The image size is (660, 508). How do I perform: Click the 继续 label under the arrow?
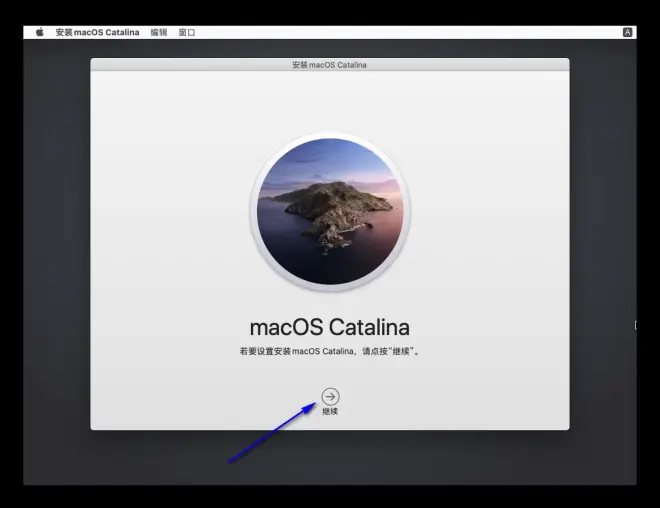tap(330, 411)
